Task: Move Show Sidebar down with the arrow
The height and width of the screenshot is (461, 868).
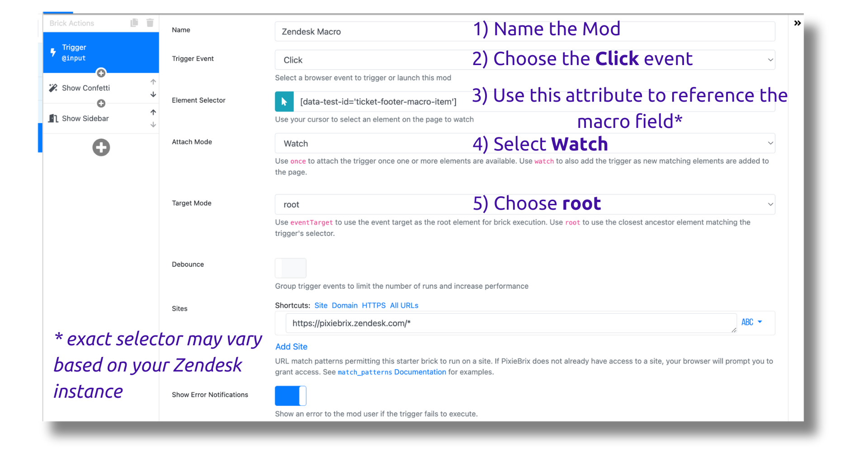Action: coord(153,124)
